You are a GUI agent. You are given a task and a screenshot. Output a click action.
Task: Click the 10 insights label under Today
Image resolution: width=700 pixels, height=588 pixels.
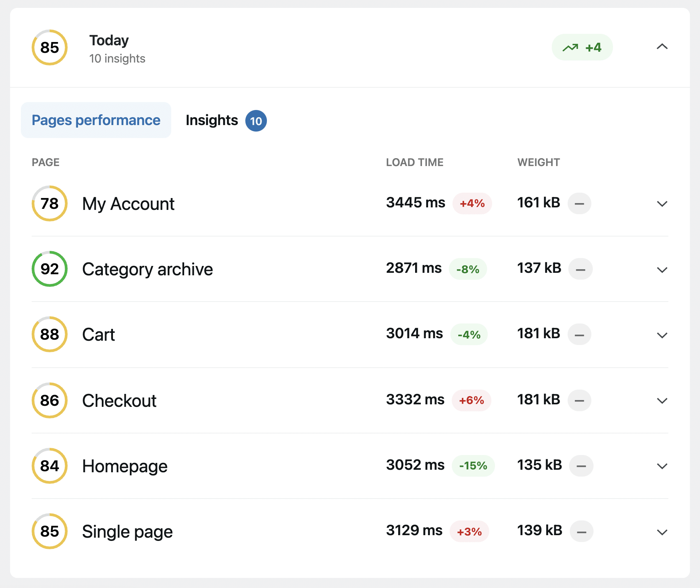pyautogui.click(x=117, y=58)
